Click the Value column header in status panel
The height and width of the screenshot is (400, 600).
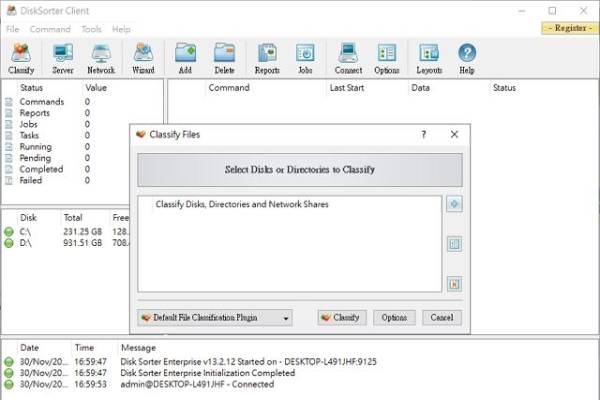(x=96, y=88)
